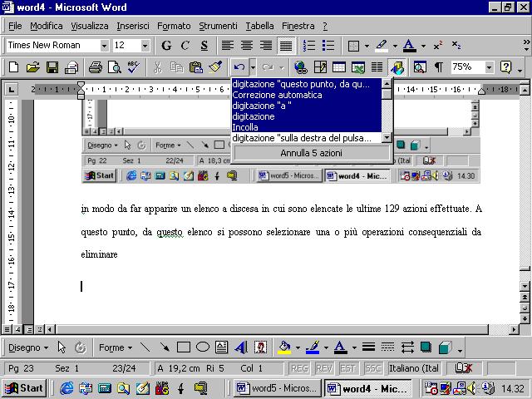Click the Undo arrow icon
This screenshot has height=399, width=532.
tap(239, 67)
